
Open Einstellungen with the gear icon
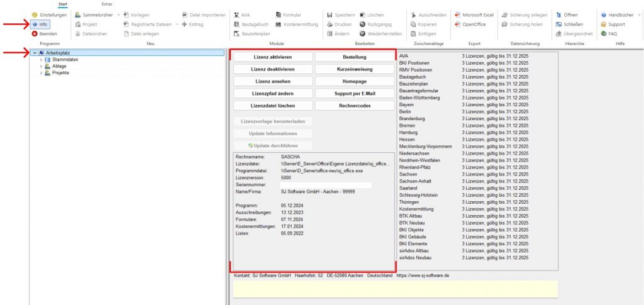35,14
